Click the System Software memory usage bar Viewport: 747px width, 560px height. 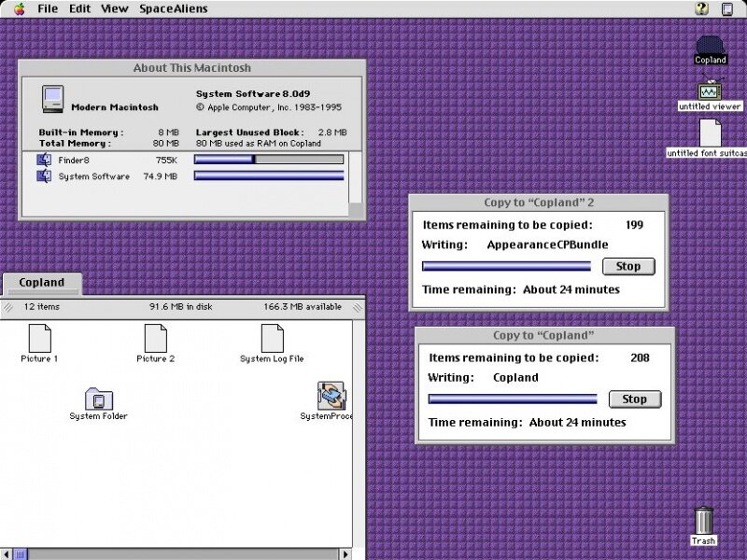pyautogui.click(x=269, y=175)
